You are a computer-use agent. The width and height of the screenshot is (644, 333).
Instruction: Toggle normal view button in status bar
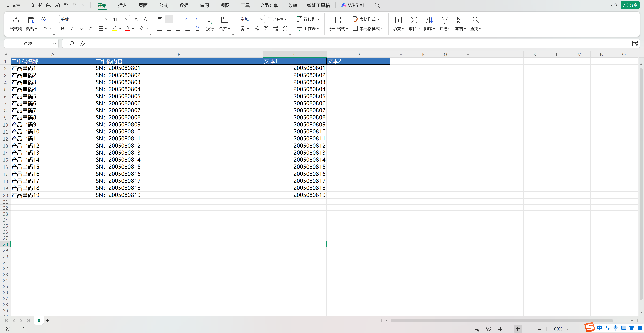click(x=518, y=329)
